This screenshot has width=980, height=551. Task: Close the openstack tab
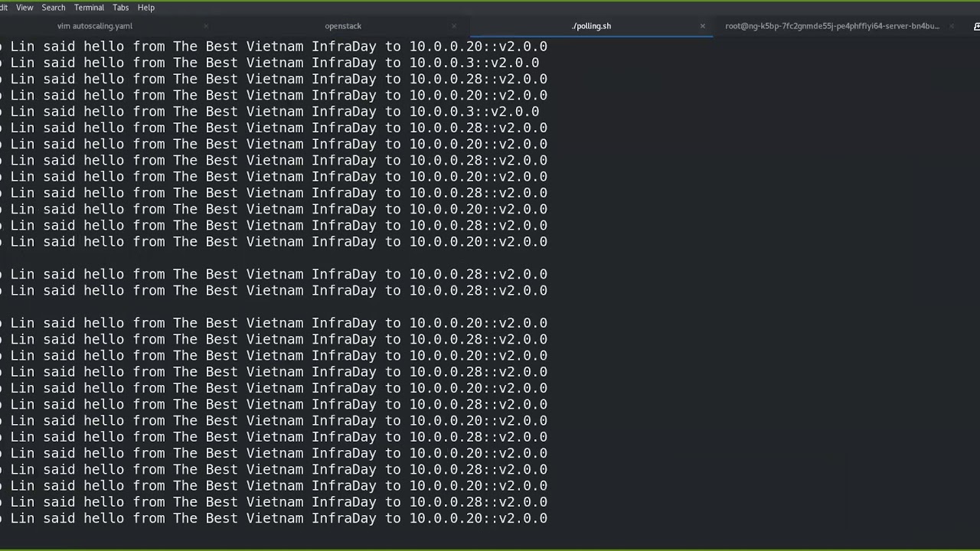click(x=453, y=26)
